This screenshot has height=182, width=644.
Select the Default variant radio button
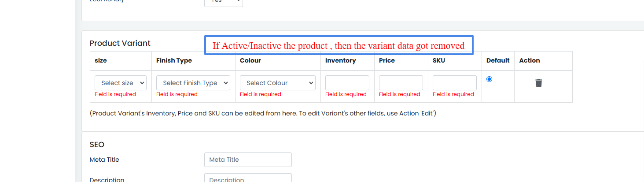pos(489,79)
